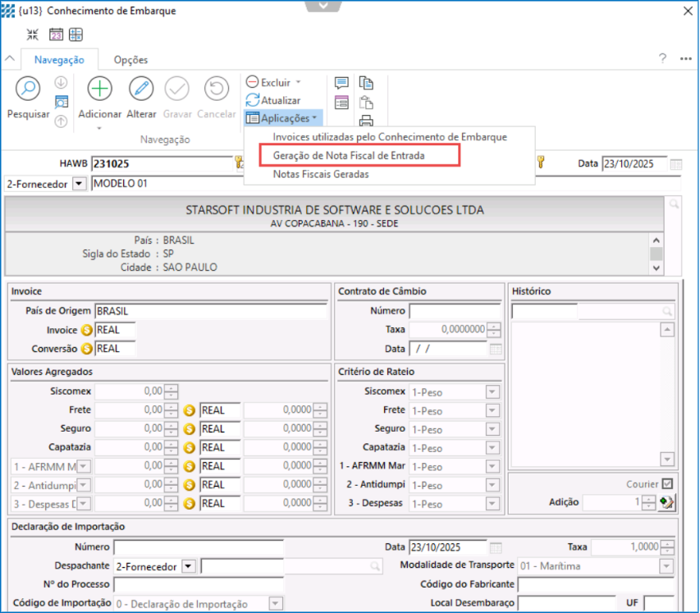Click the printer icon in the toolbar
The width and height of the screenshot is (700, 613).
(x=366, y=121)
